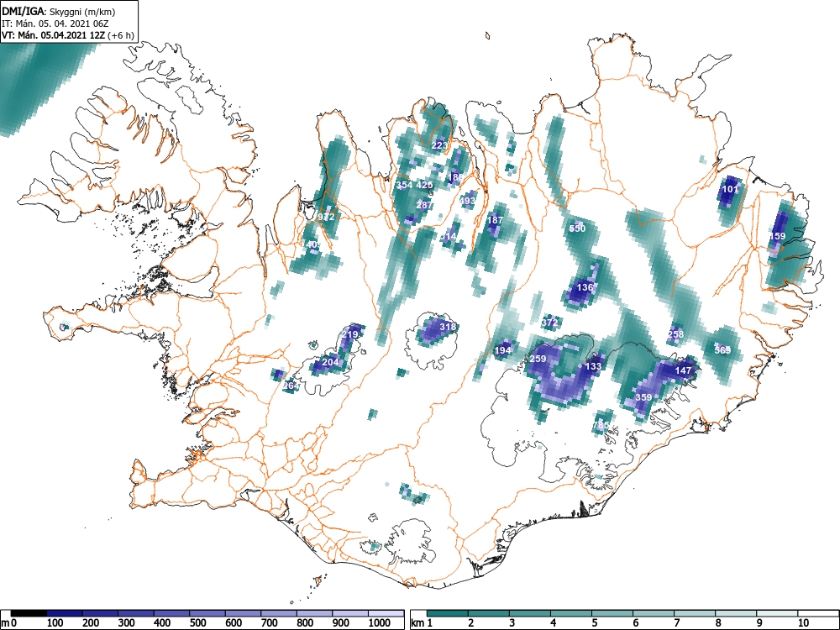Viewport: 840px width, 630px height.
Task: Select the value 318 on the glacier
Action: point(448,326)
